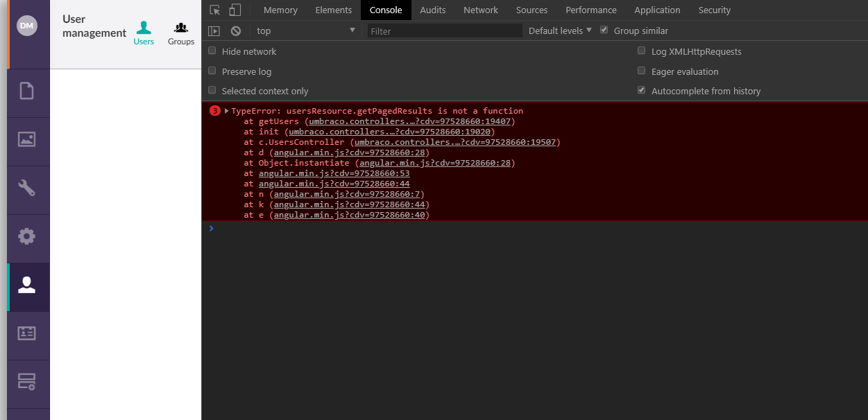Viewport: 868px width, 420px height.
Task: Enable the Hide network checkbox
Action: tap(212, 51)
